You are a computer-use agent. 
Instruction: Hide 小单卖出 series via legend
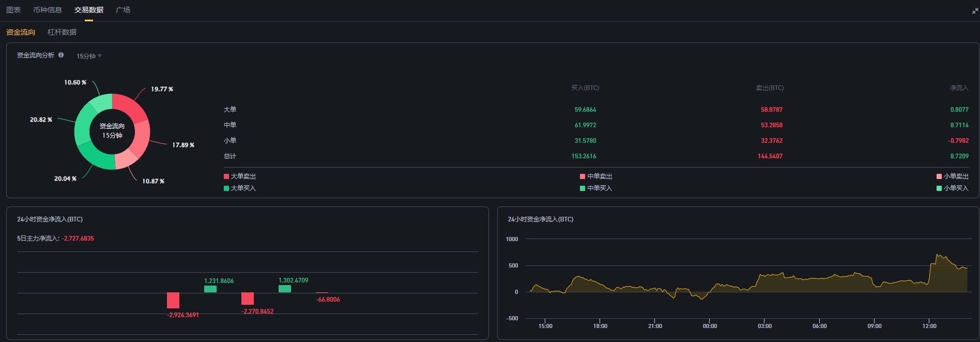tap(952, 176)
